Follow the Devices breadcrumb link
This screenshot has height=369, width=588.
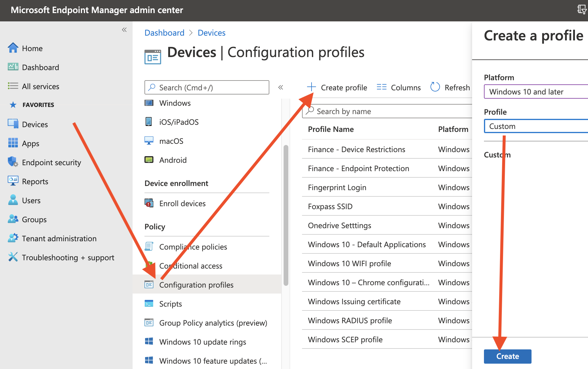pyautogui.click(x=212, y=33)
